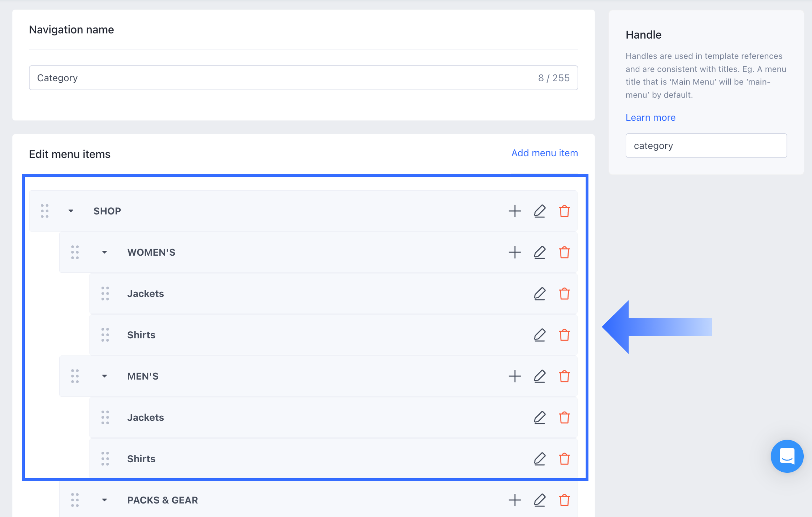Focus the Handle category input field

(706, 146)
